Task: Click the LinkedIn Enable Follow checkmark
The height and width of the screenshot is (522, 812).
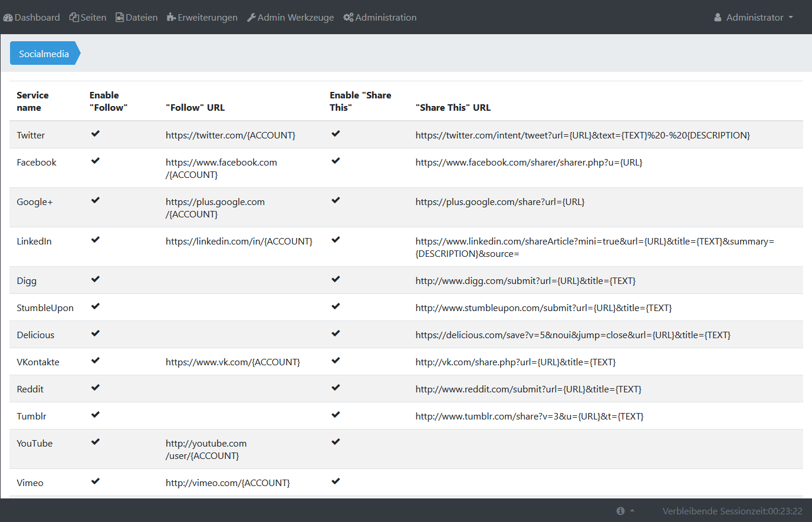Action: [96, 240]
